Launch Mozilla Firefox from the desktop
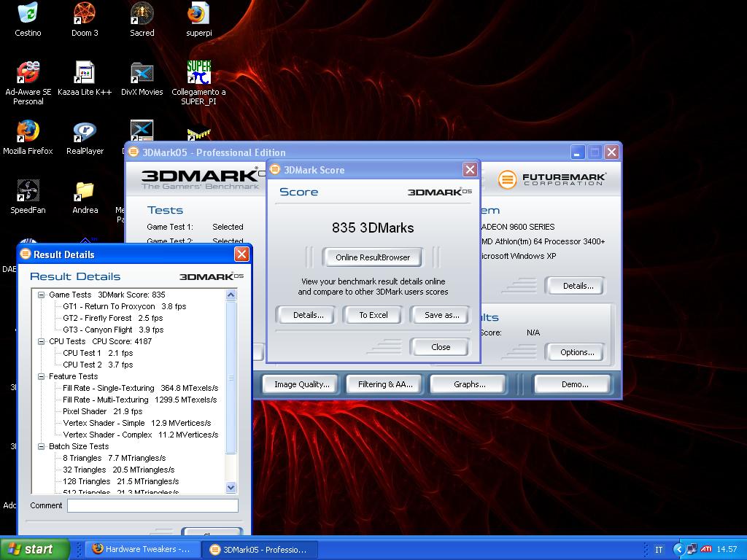Screen dimensions: 747x560 28,138
